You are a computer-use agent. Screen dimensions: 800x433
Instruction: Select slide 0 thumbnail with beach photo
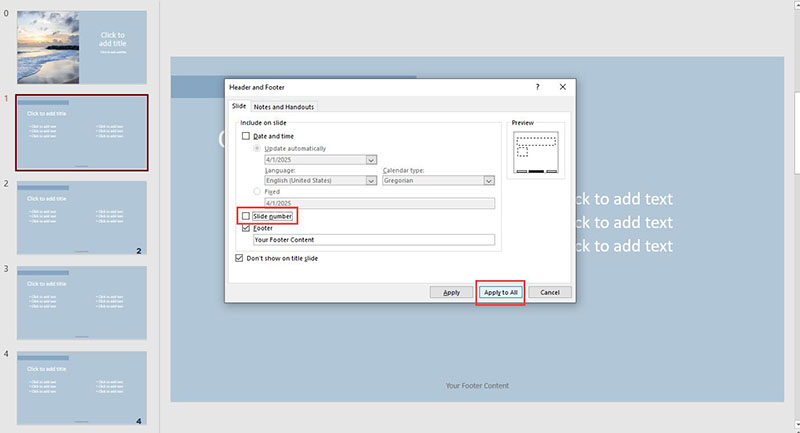tap(82, 47)
